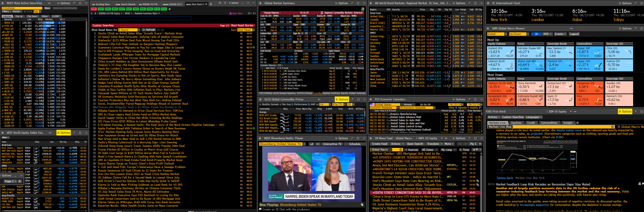Click the export icon next to News Alert
This screenshot has height=212, width=644.
(249, 14)
